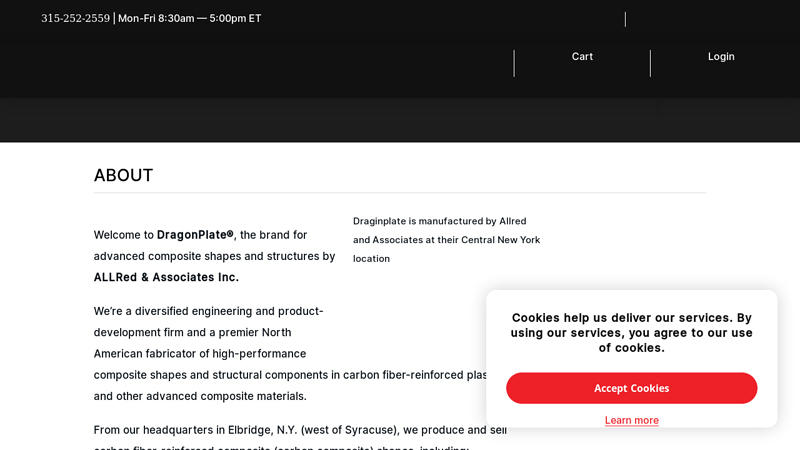
Task: Click "Draginplate is manufactured by Allred" caption line
Action: (x=439, y=221)
